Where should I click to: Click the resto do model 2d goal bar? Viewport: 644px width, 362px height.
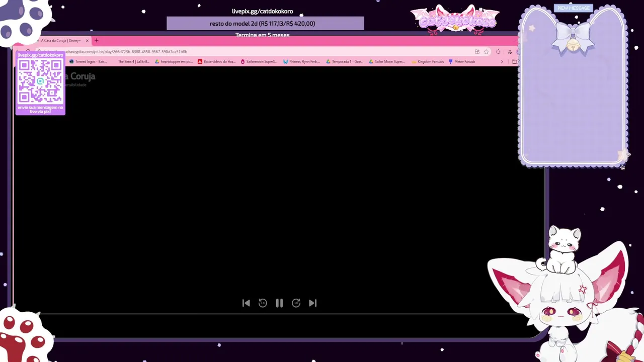pos(265,24)
